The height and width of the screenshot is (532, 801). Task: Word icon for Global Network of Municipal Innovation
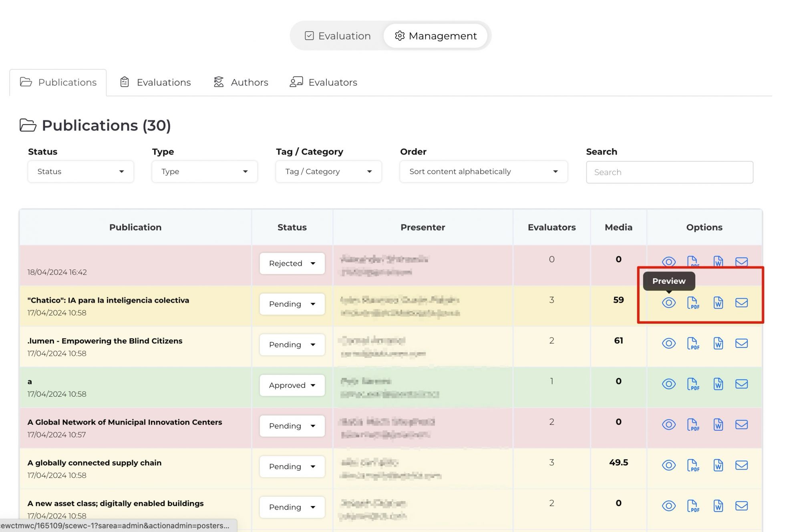pos(718,425)
